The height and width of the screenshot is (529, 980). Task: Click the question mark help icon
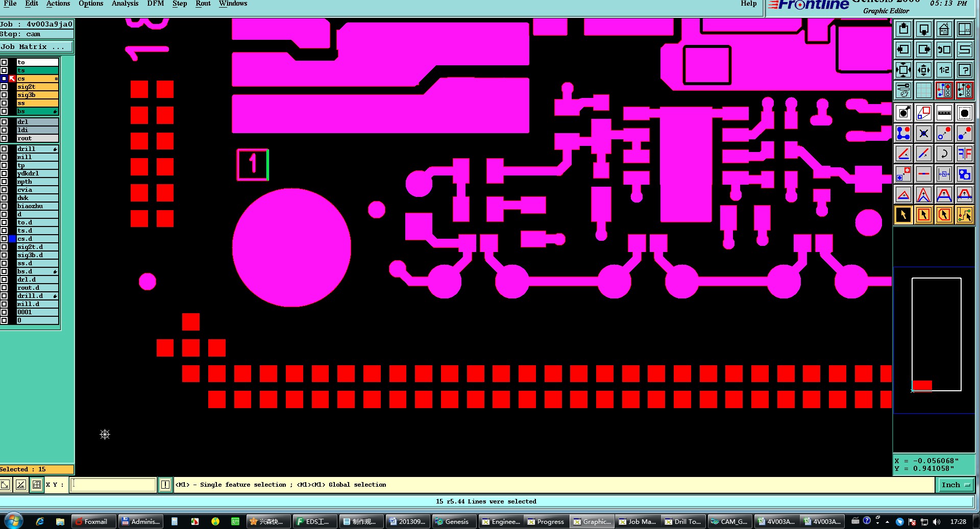click(x=965, y=70)
